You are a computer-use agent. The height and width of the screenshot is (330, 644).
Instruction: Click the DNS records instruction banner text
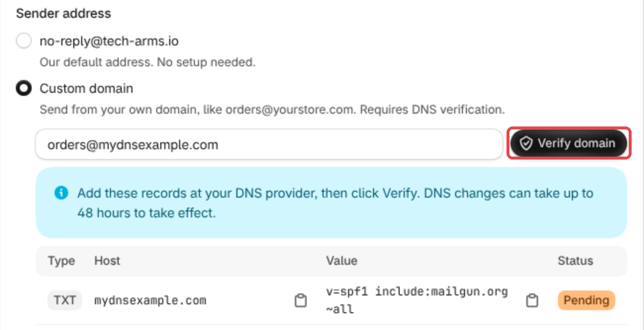[335, 203]
